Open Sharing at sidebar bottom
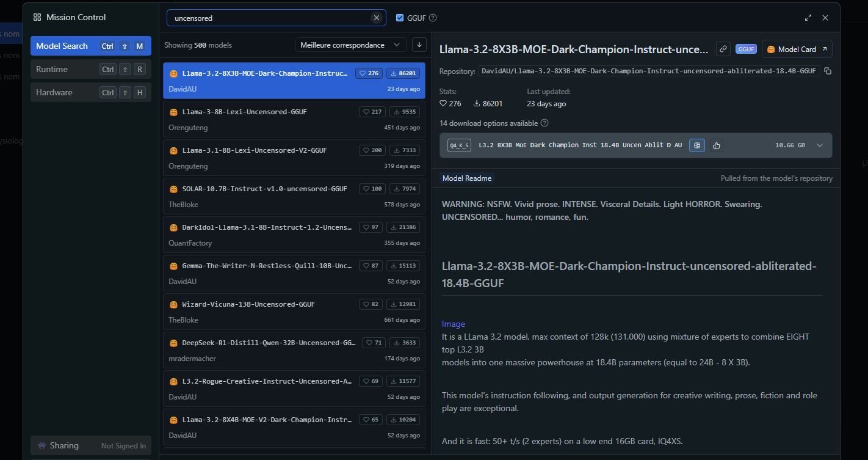Viewport: 868px width, 460px height. (90, 445)
